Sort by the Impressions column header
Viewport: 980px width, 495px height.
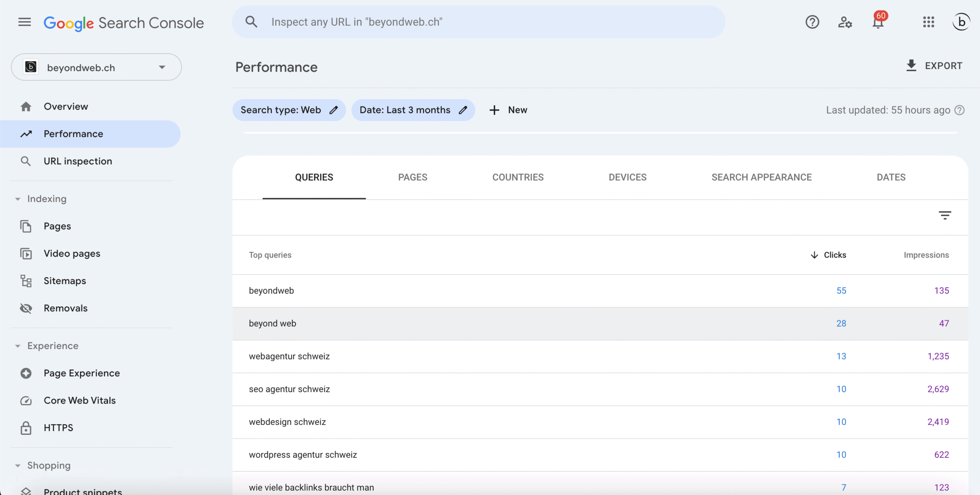[x=926, y=255]
